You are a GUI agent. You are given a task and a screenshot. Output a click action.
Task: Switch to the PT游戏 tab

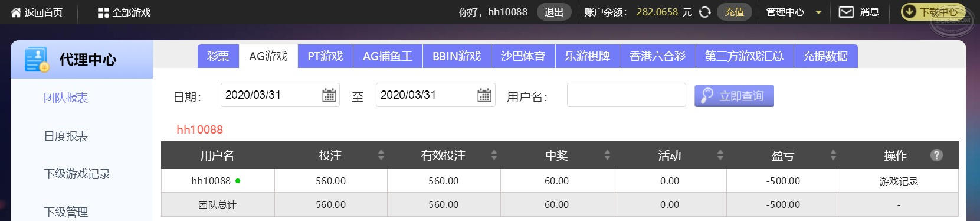(325, 56)
